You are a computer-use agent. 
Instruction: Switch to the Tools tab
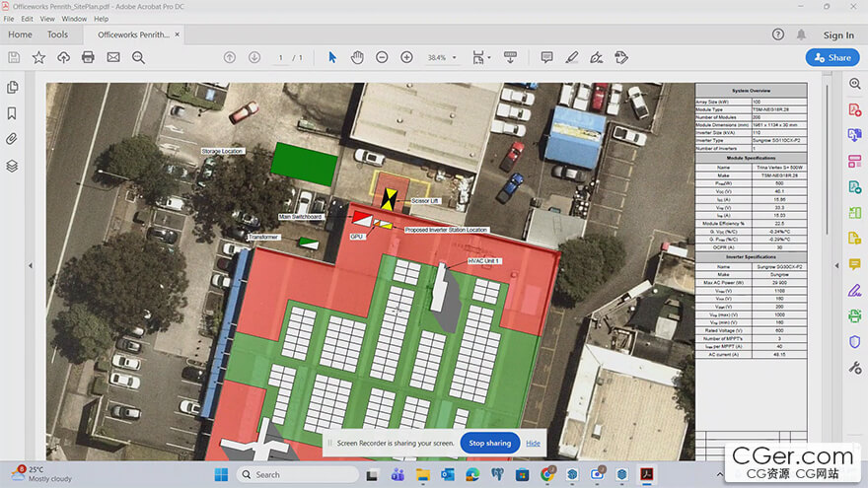57,35
